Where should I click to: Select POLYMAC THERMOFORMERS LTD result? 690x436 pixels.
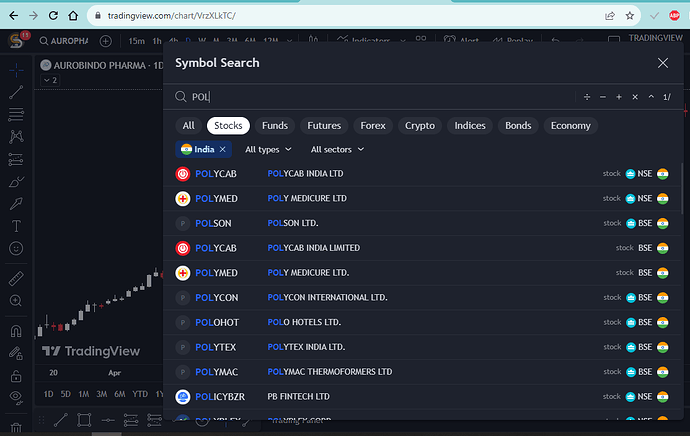click(422, 372)
